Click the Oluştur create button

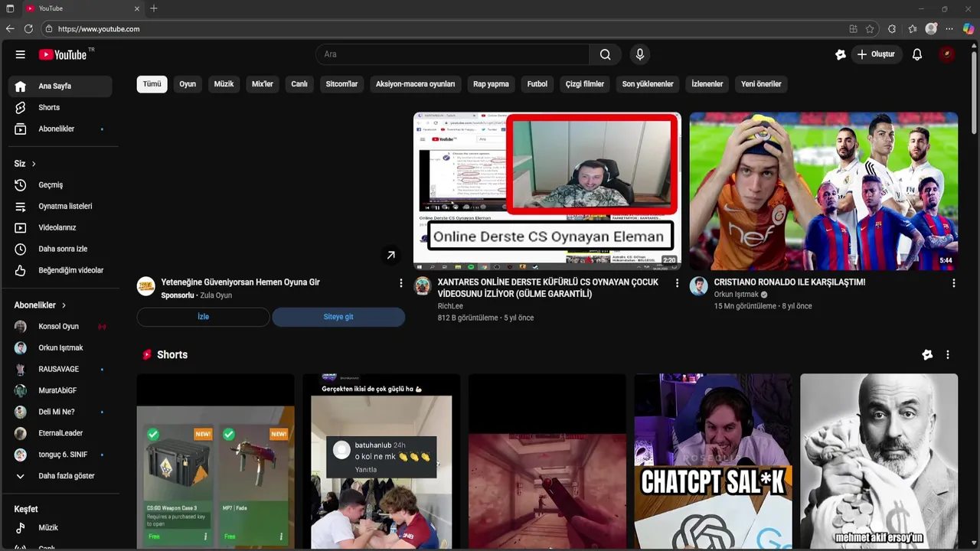coord(877,54)
